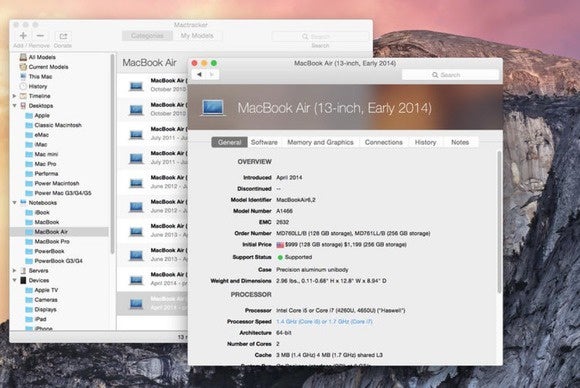Open the Memory and Graphics tab

pyautogui.click(x=320, y=142)
